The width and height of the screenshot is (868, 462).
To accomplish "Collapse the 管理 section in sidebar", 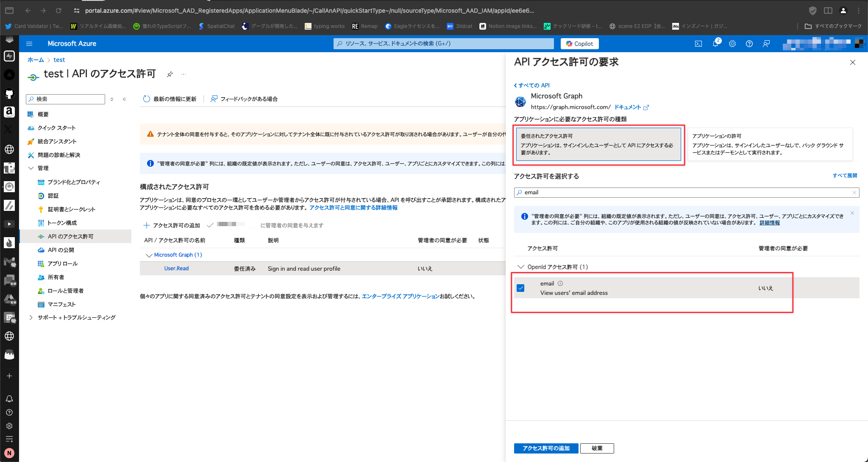I will click(31, 168).
